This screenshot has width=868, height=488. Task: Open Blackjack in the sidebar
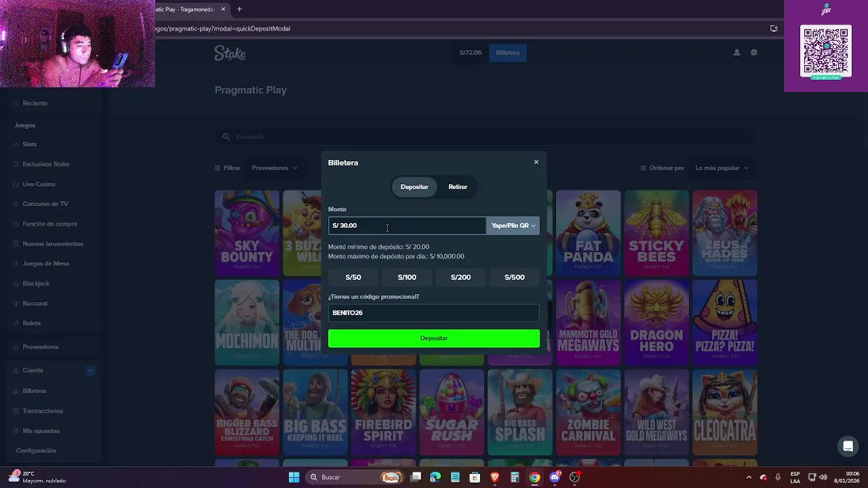point(36,283)
